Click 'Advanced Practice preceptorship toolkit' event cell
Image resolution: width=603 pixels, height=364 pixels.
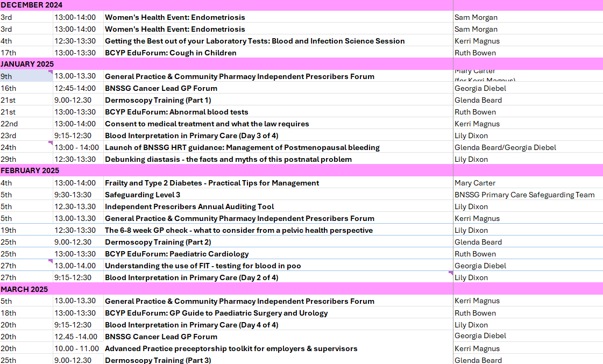(231, 348)
